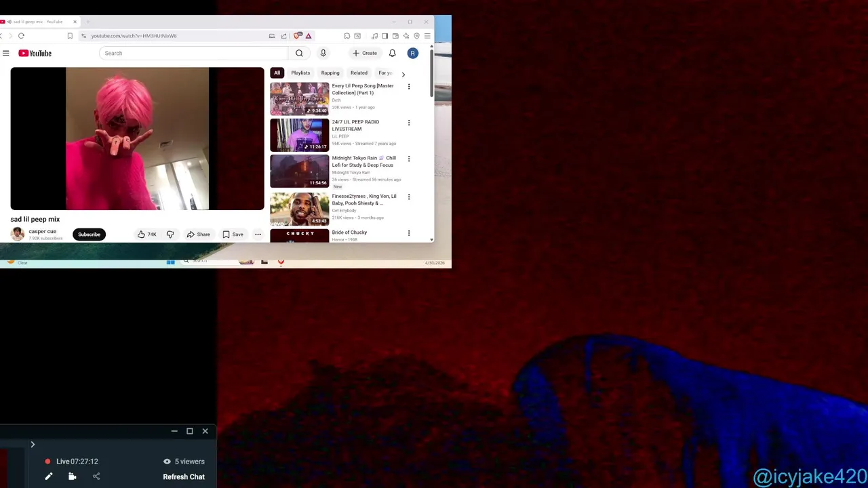This screenshot has width=868, height=488.
Task: Click the camera icon in stream panel
Action: pos(73,476)
